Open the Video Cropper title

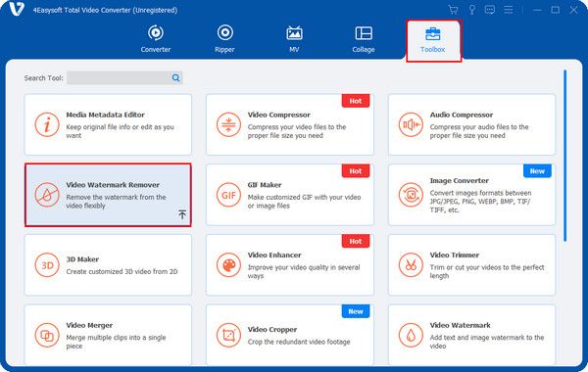[x=271, y=329]
